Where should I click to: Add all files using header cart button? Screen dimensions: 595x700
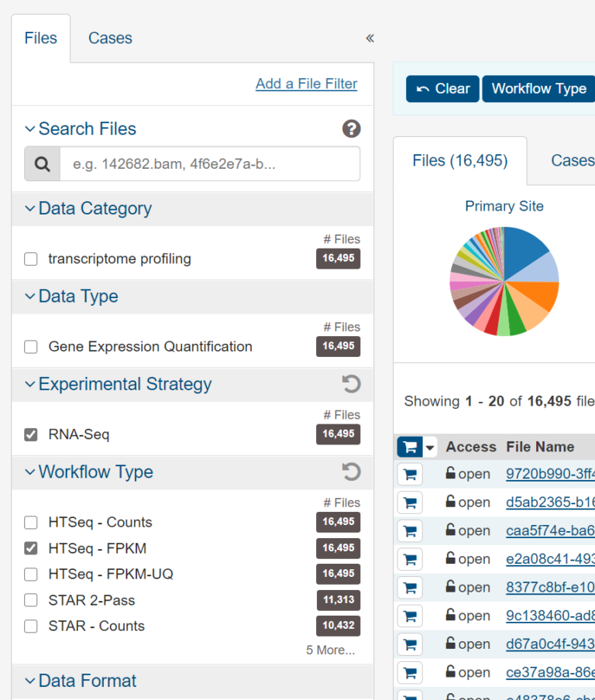[409, 447]
